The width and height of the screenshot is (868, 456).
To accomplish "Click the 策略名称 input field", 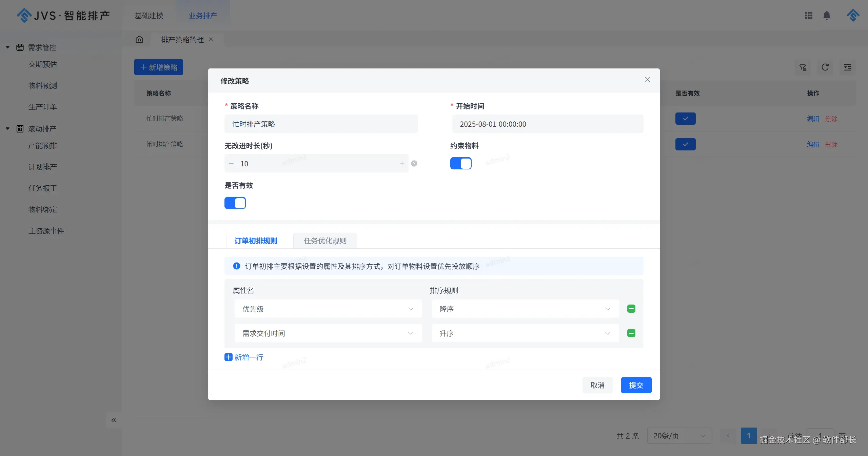I will 321,124.
